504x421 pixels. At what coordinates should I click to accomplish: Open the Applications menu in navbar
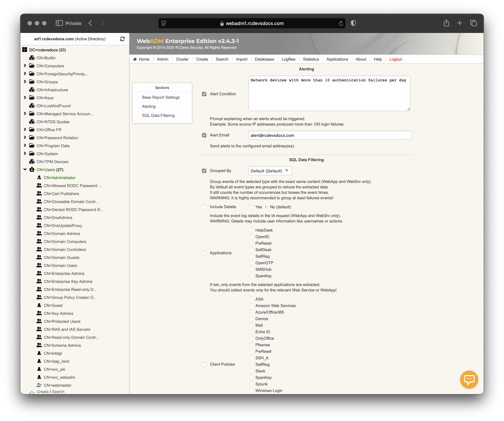[x=337, y=59]
